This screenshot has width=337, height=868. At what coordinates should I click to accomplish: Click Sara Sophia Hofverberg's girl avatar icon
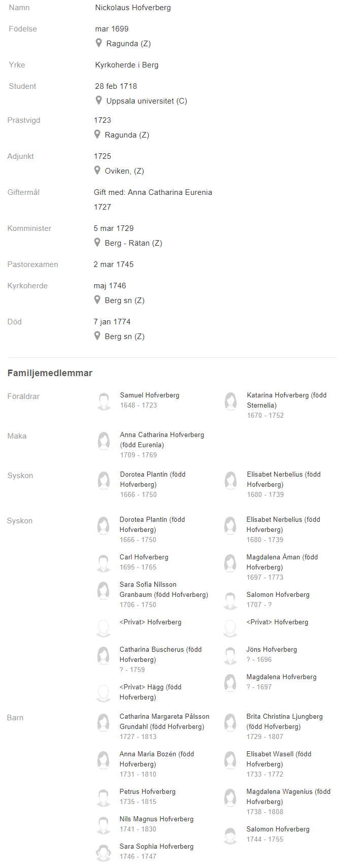[104, 852]
